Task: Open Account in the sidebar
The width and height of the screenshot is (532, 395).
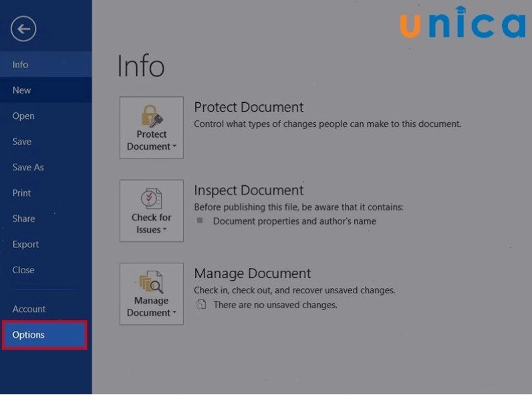Action: click(46, 309)
